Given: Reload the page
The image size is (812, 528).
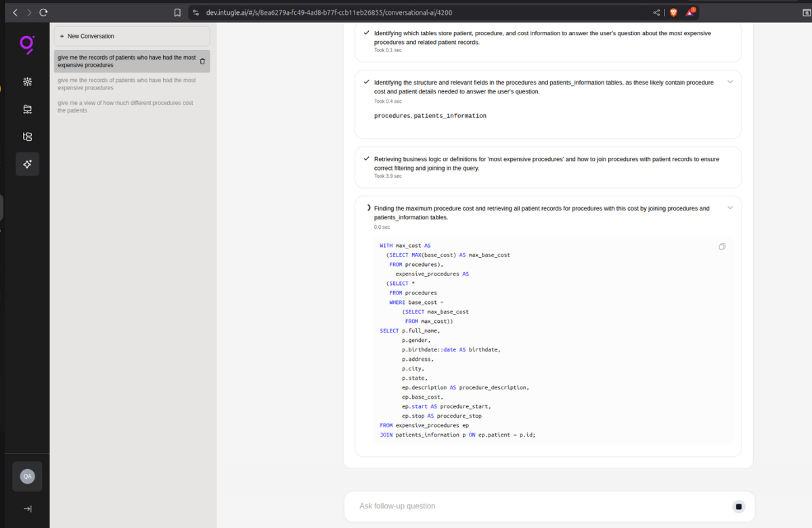Looking at the screenshot, I should pos(43,12).
